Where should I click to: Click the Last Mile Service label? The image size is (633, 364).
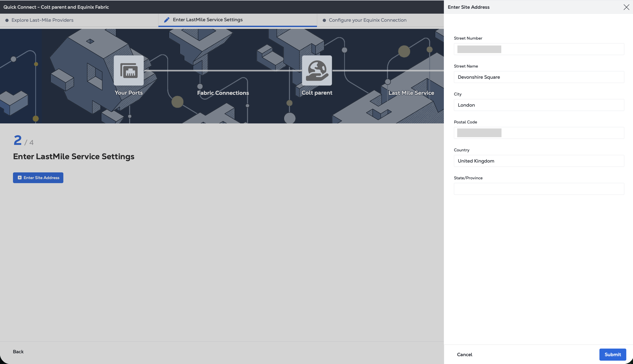coord(411,93)
